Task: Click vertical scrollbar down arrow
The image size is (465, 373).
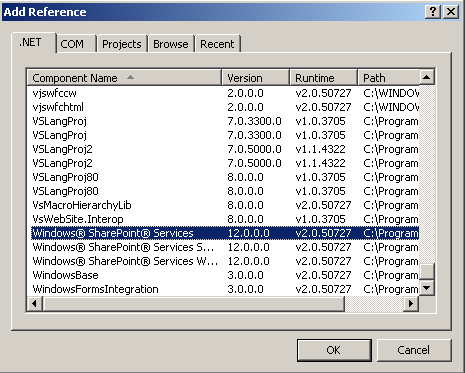Action: coord(427,288)
